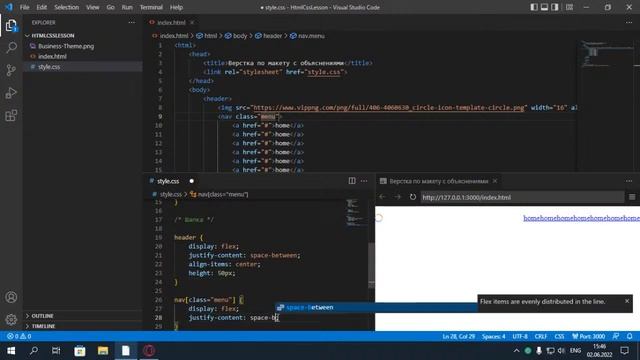Toggle secondary side bar layout button
The height and width of the screenshot is (360, 640).
pyautogui.click(x=555, y=7)
